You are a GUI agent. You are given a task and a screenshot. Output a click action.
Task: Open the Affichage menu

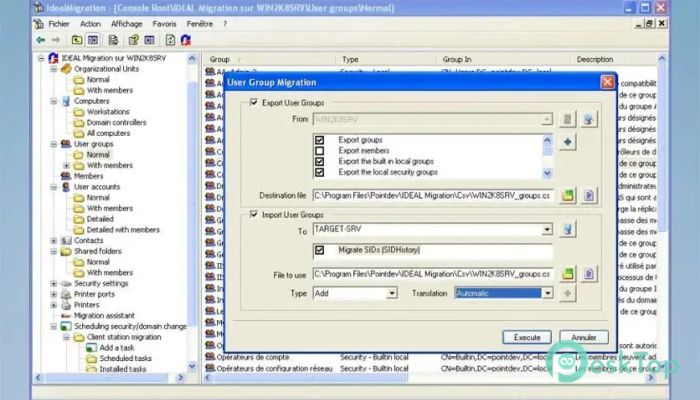tap(126, 24)
